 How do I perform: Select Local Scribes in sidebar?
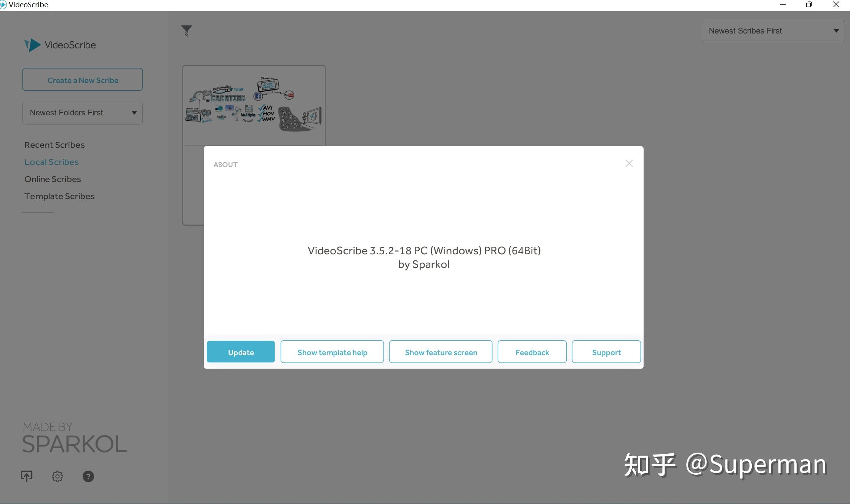(x=51, y=161)
